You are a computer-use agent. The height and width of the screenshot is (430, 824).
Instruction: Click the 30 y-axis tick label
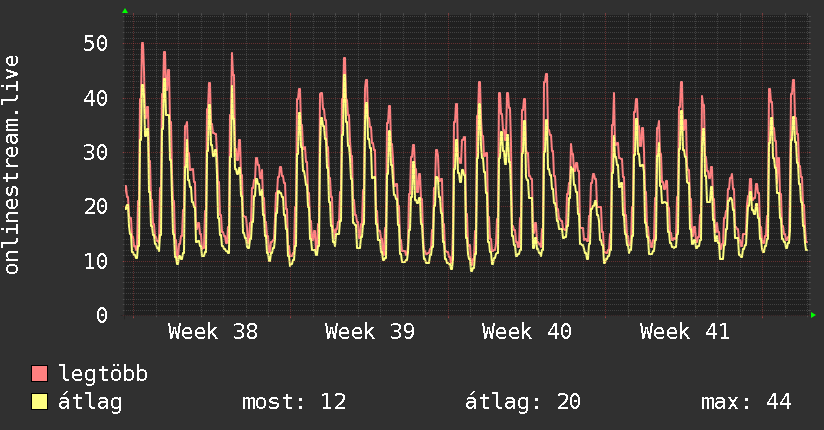tap(96, 152)
